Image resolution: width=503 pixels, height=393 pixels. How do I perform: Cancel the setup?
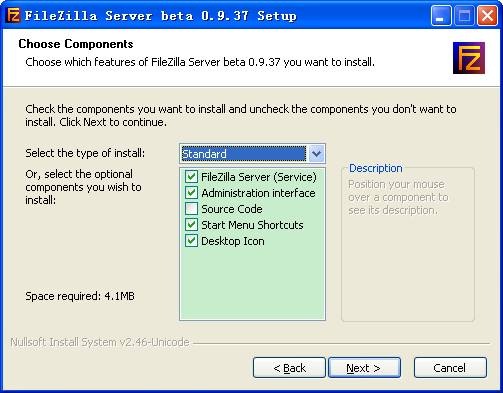450,368
